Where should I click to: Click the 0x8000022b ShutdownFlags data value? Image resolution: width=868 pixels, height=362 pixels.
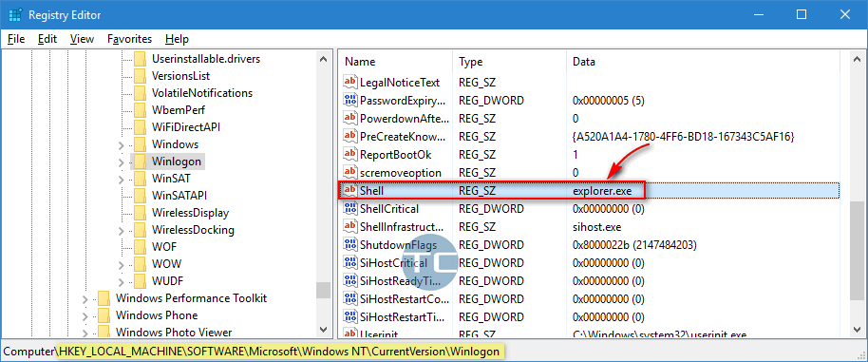[x=634, y=244]
